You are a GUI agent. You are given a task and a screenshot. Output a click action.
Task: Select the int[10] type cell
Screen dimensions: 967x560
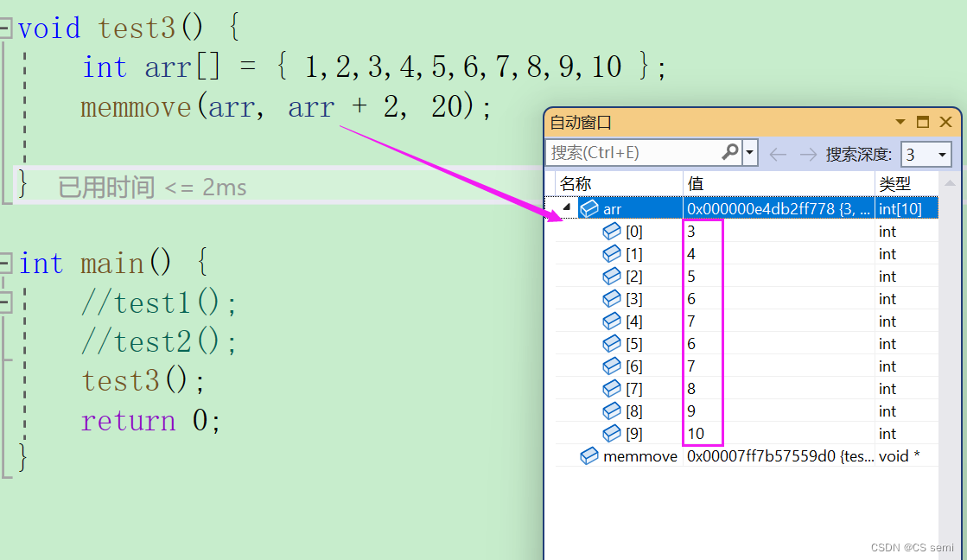[x=907, y=208]
